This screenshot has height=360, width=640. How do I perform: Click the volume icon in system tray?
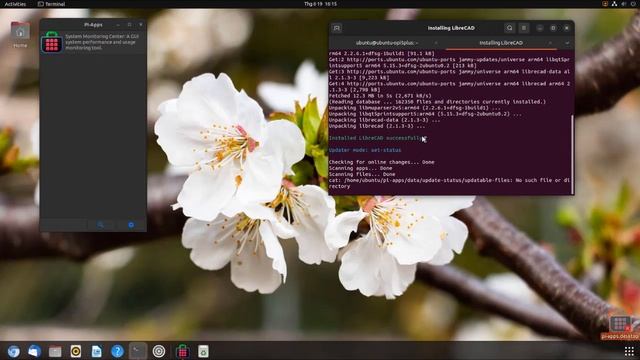point(624,4)
